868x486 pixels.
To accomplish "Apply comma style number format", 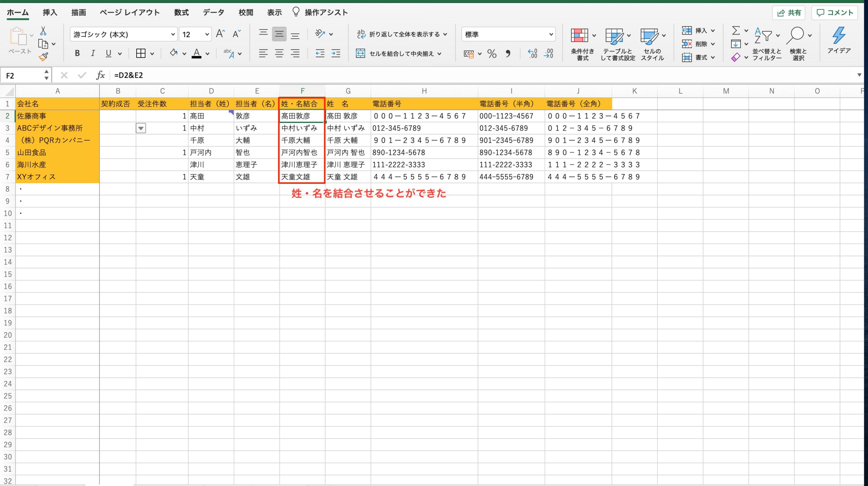I will pyautogui.click(x=508, y=54).
